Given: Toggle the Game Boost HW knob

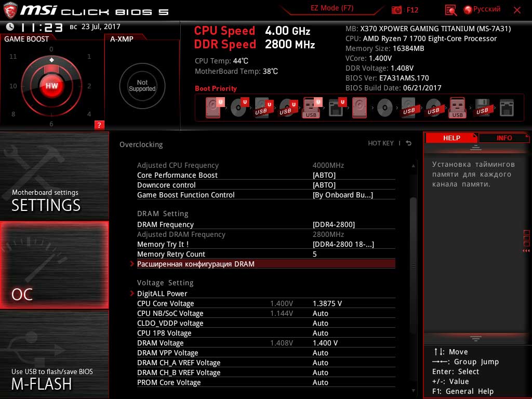Looking at the screenshot, I should pos(51,86).
